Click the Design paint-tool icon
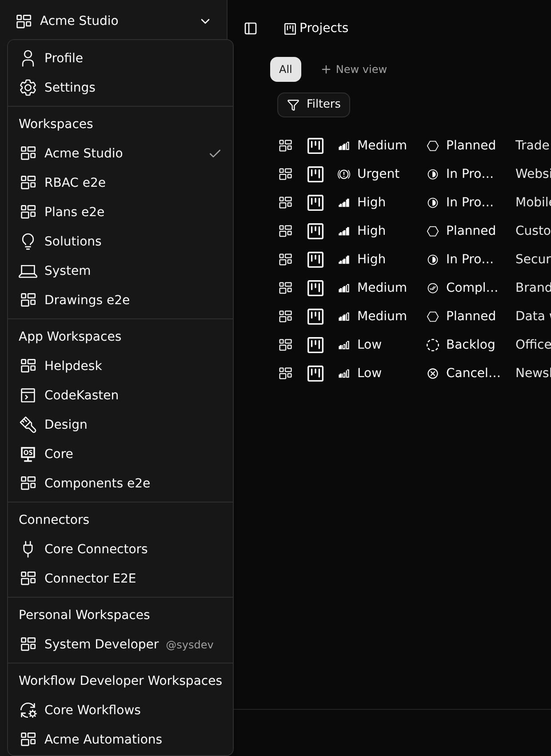Image resolution: width=551 pixels, height=756 pixels. click(x=28, y=425)
